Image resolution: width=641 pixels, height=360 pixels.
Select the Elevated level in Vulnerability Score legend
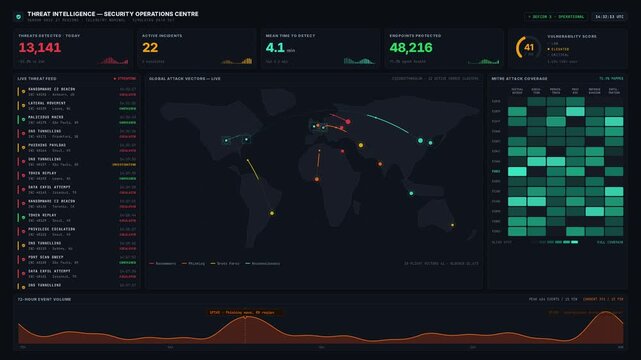pyautogui.click(x=558, y=49)
